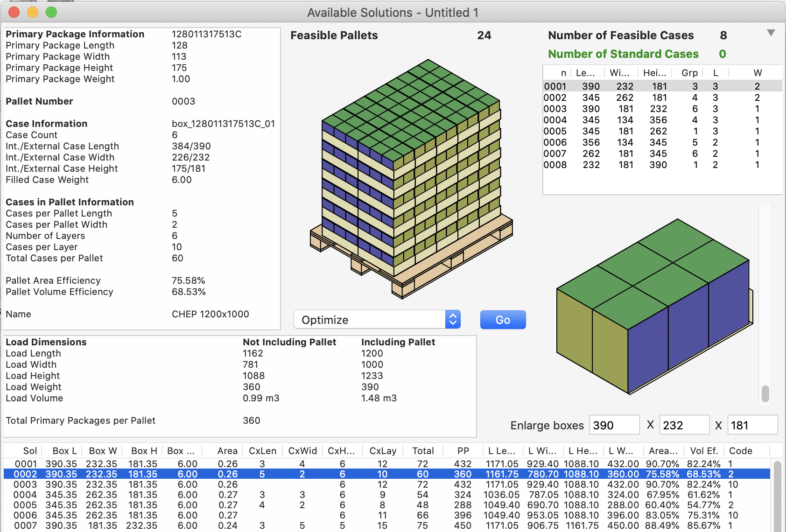This screenshot has width=786, height=532.
Task: Click the 3D pallet load preview
Action: coord(412,178)
